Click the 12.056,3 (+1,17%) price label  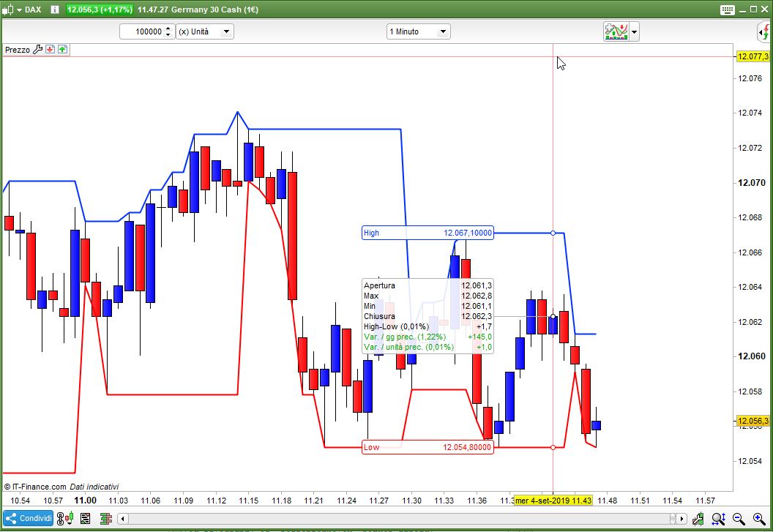(100, 10)
